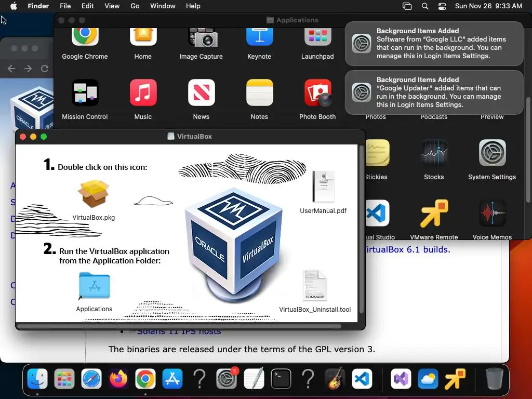Open TextEdit from the Dock
The image size is (532, 399).
254,379
